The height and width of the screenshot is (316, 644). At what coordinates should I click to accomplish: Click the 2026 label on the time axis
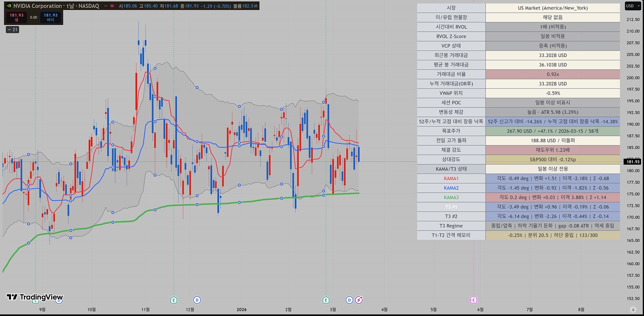[241, 310]
